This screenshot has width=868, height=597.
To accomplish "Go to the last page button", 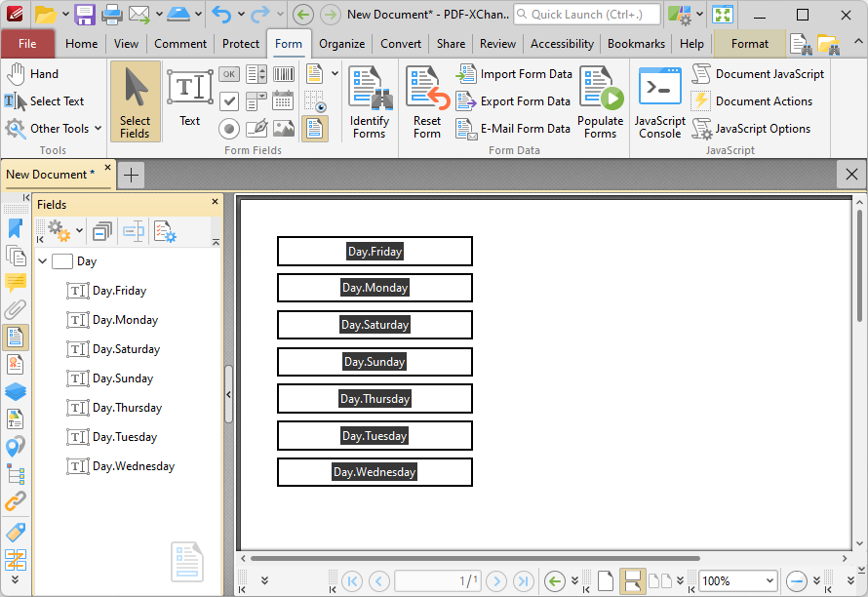I will (x=523, y=581).
